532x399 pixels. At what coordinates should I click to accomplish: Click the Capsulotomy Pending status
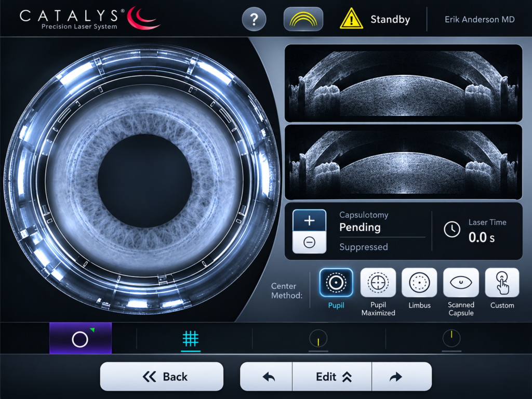point(360,228)
